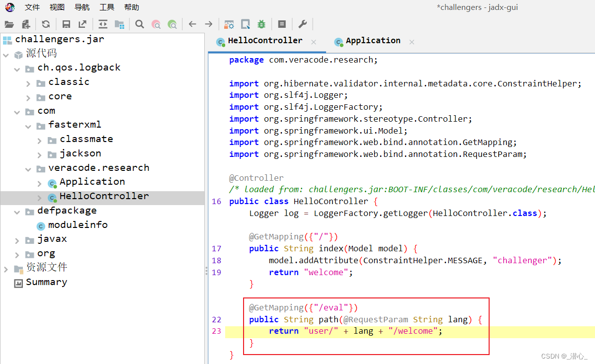Image resolution: width=595 pixels, height=364 pixels.
Task: Expand the classic package
Action: pyautogui.click(x=28, y=84)
